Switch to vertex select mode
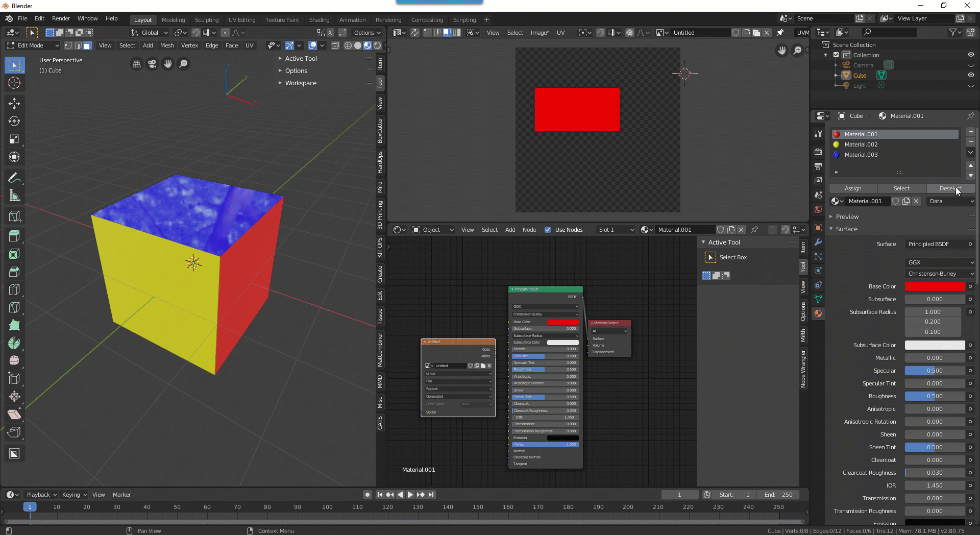980x535 pixels. coord(68,45)
